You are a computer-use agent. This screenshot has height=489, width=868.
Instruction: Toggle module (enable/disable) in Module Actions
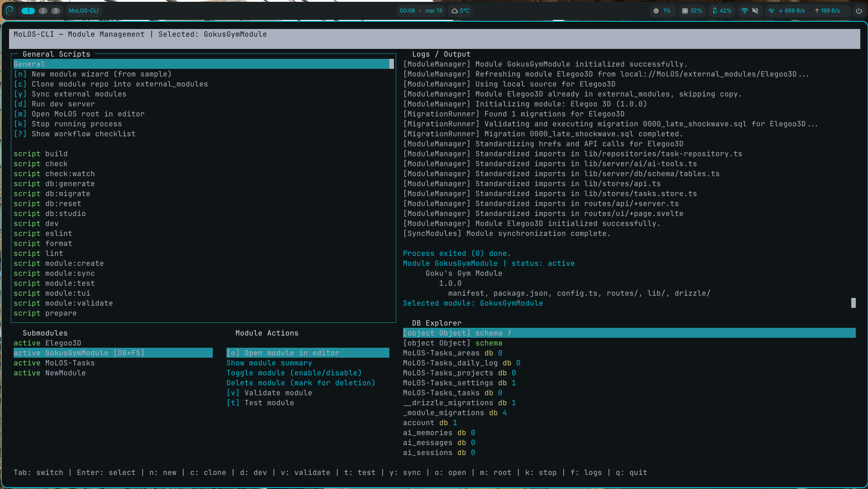coord(294,373)
